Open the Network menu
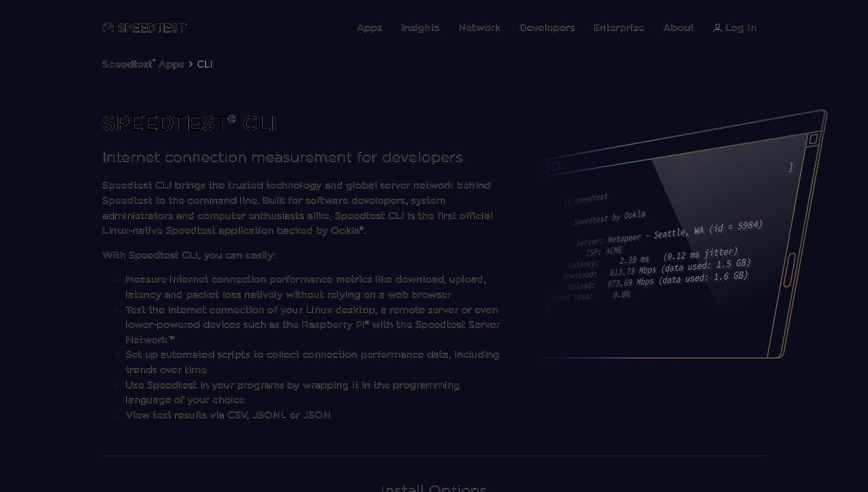This screenshot has height=492, width=868. [x=479, y=28]
